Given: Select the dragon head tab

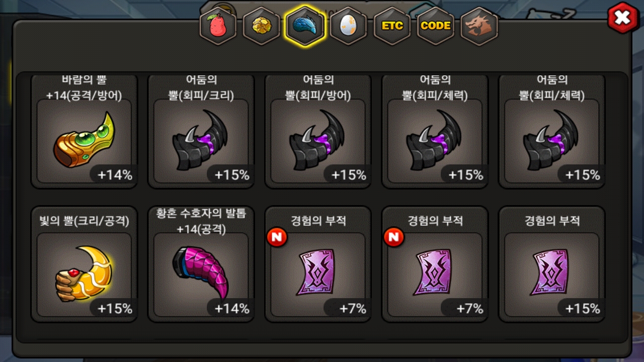Looking at the screenshot, I should pyautogui.click(x=479, y=26).
